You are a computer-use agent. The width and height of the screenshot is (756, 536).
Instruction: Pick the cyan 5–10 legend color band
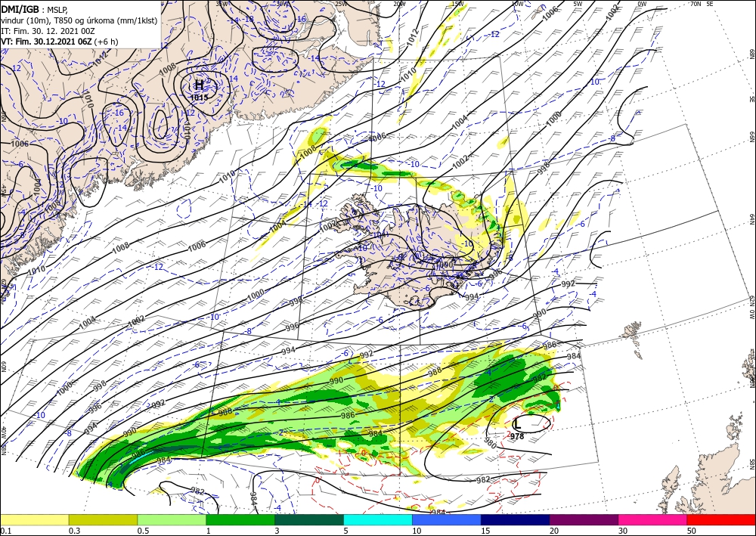click(378, 519)
